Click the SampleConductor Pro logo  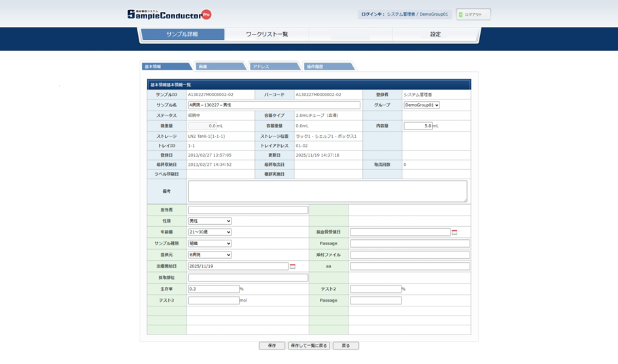169,14
